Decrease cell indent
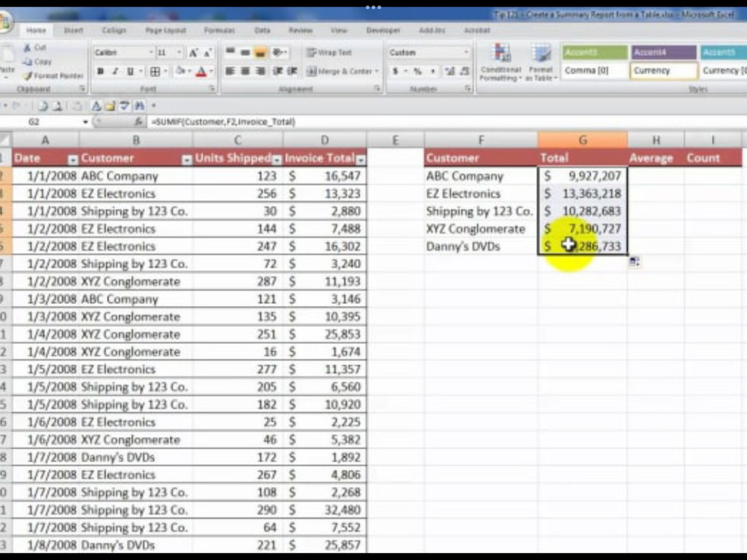 click(277, 71)
